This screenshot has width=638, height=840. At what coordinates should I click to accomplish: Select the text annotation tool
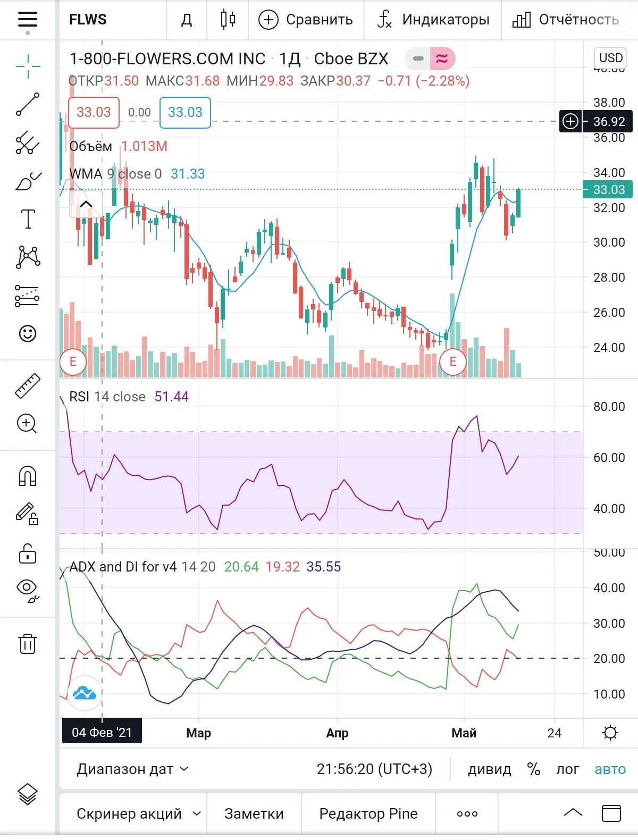[x=28, y=219]
